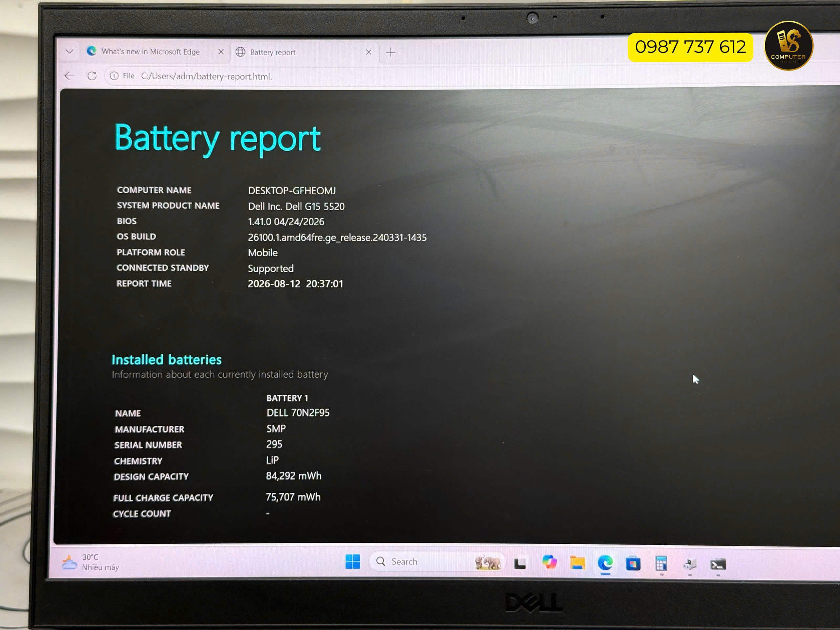Click the taskbar Search box
This screenshot has width=840, height=630.
437,562
